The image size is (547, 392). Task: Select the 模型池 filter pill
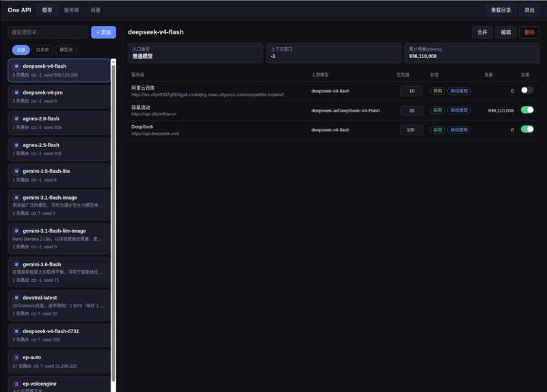tap(66, 50)
